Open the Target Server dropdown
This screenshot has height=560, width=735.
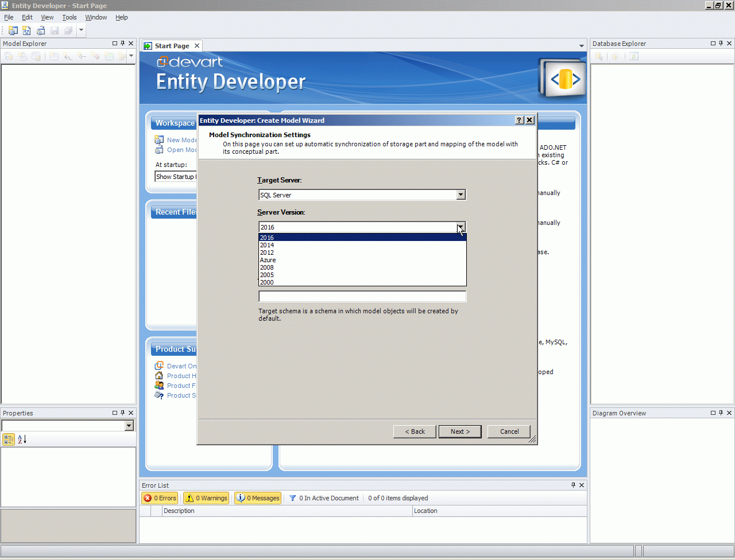coord(461,195)
